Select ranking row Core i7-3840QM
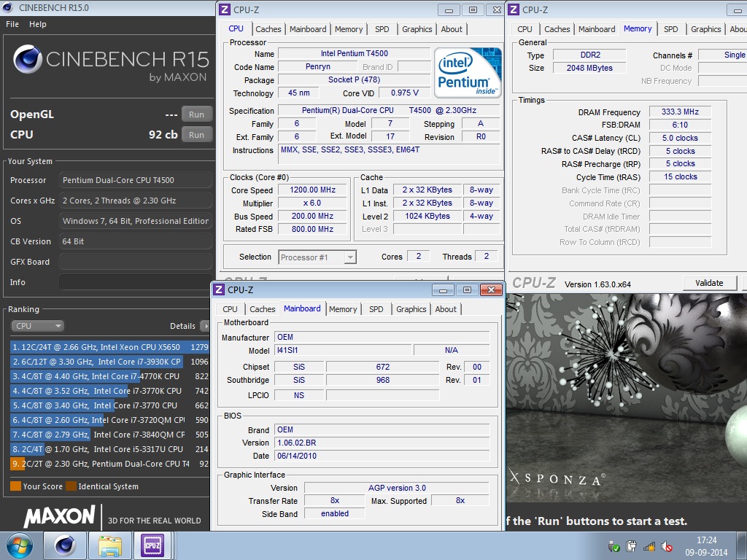The image size is (747, 560). pos(109,435)
